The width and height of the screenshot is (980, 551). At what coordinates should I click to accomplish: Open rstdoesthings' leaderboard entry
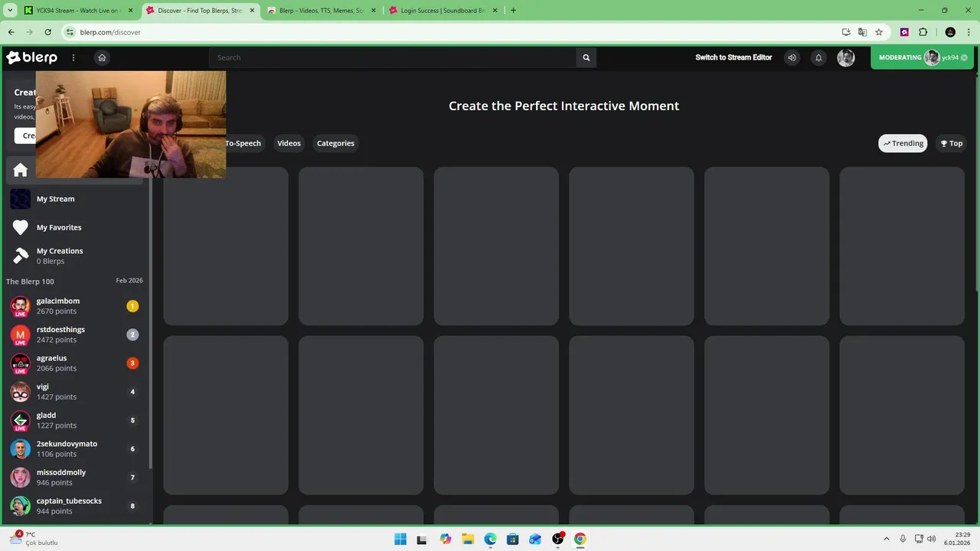coord(75,334)
